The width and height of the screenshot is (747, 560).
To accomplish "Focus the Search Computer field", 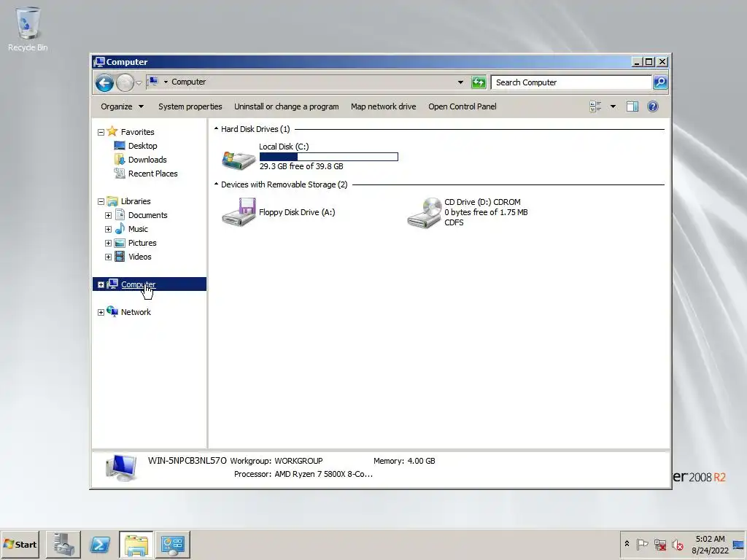I will (571, 82).
